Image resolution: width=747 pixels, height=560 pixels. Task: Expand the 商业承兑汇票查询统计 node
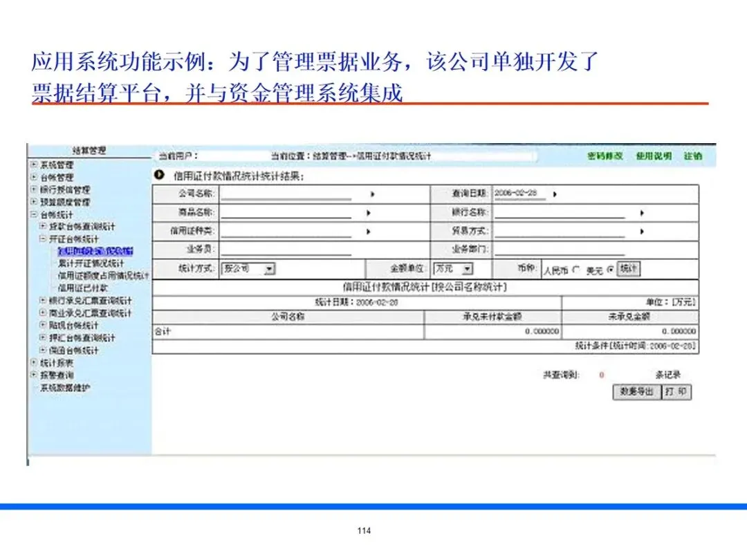(x=43, y=313)
